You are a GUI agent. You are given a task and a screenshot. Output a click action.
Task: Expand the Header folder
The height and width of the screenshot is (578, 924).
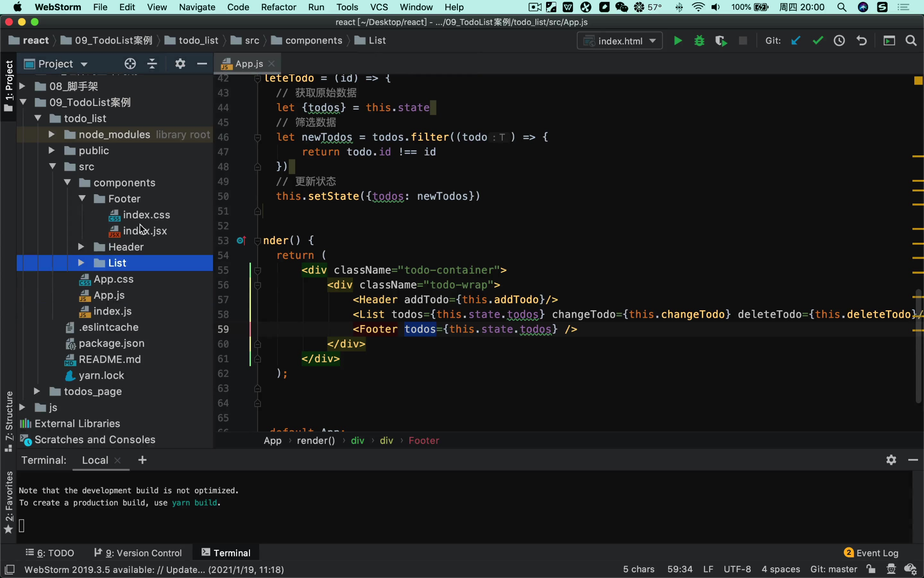point(81,247)
